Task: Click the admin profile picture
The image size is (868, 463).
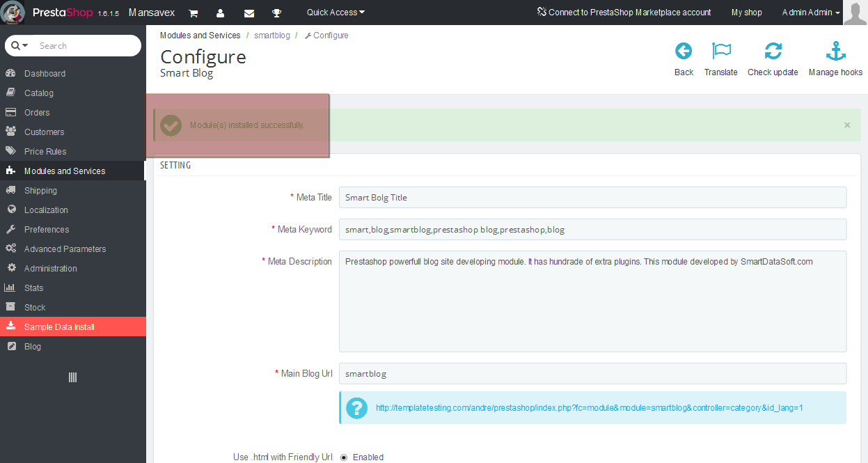Action: (x=855, y=13)
